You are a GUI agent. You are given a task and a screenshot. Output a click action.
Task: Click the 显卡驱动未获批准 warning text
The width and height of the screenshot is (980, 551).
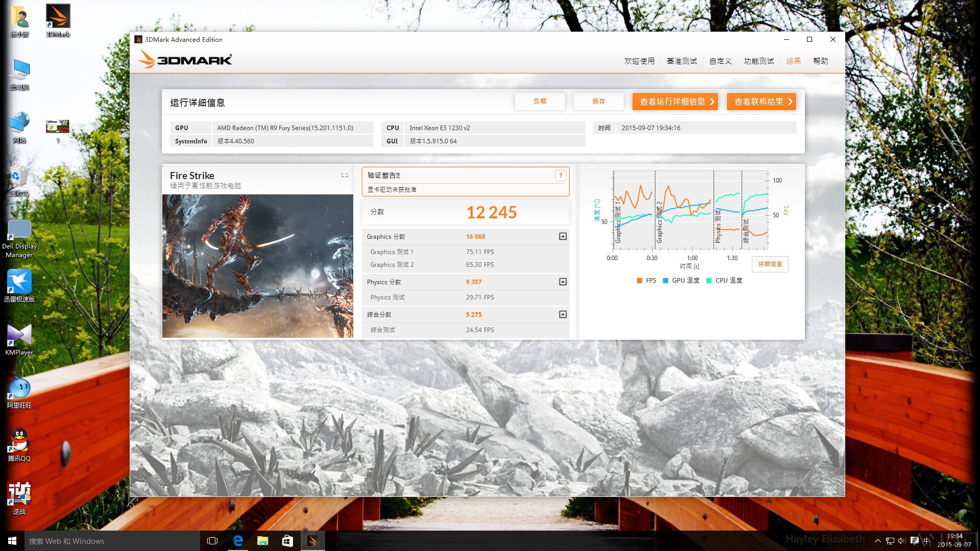tap(392, 190)
